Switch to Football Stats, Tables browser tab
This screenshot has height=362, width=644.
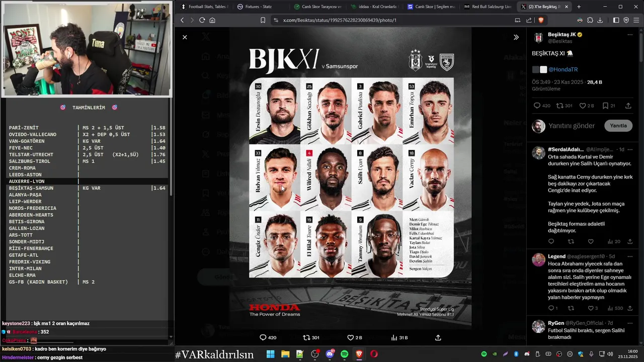tap(203, 7)
